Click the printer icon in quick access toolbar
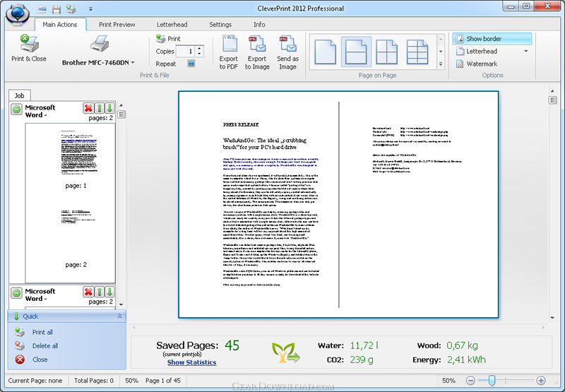This screenshot has width=565, height=392. [71, 8]
